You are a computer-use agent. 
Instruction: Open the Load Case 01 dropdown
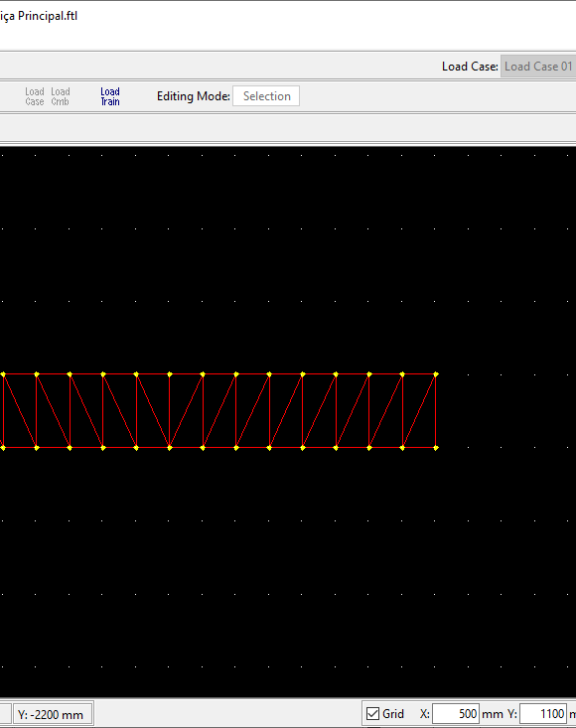click(x=538, y=67)
